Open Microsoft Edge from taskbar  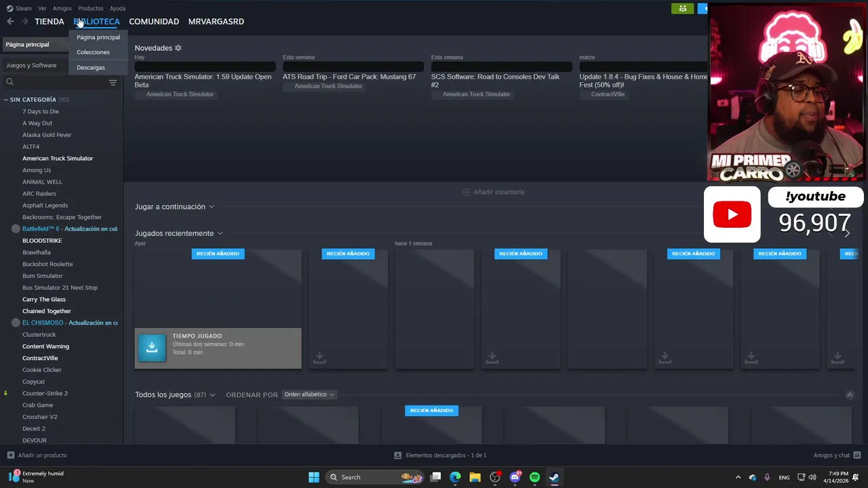(x=455, y=477)
